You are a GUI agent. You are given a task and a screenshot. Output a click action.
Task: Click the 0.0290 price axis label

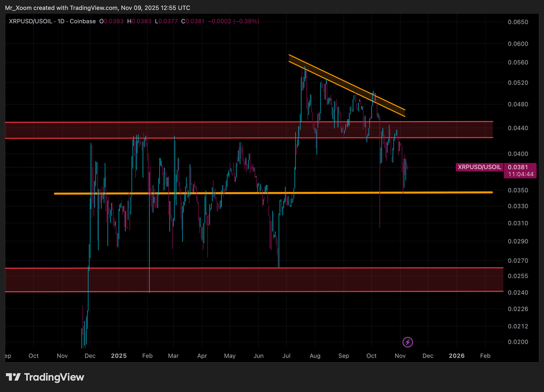coord(518,241)
